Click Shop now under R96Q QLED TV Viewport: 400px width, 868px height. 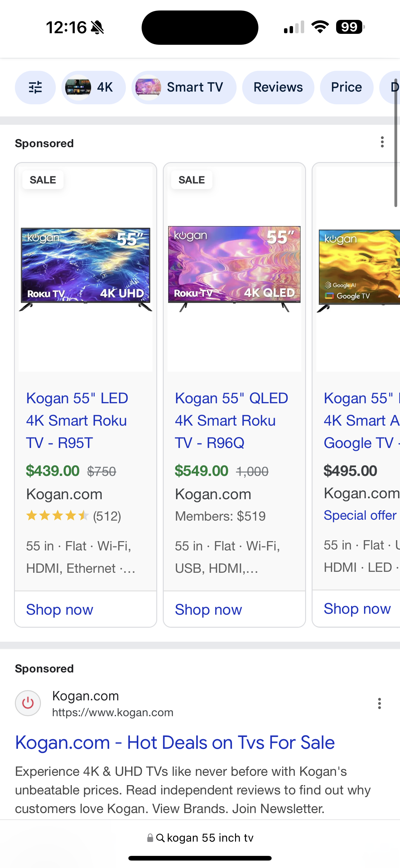[x=208, y=609]
